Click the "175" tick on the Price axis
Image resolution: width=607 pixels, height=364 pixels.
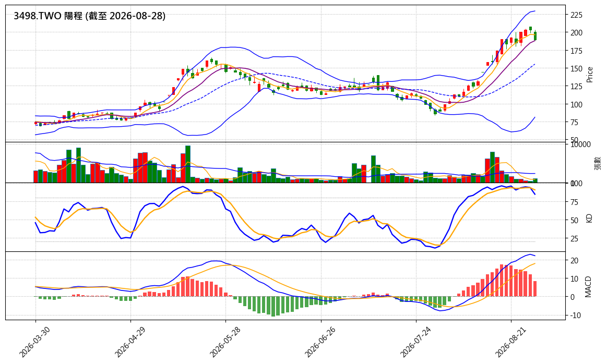point(576,51)
